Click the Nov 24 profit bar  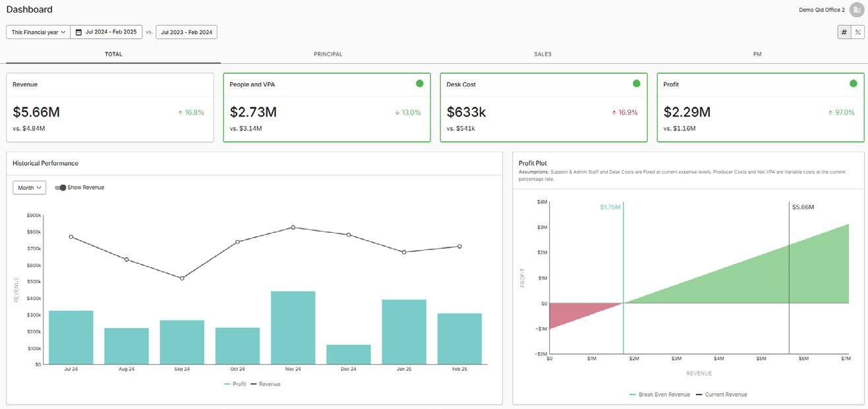[x=293, y=328]
